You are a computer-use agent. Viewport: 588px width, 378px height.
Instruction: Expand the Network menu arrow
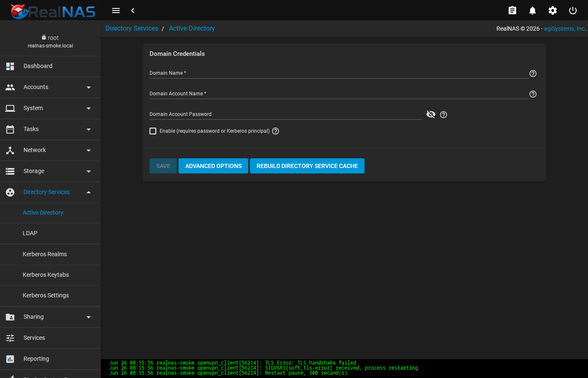tap(89, 150)
